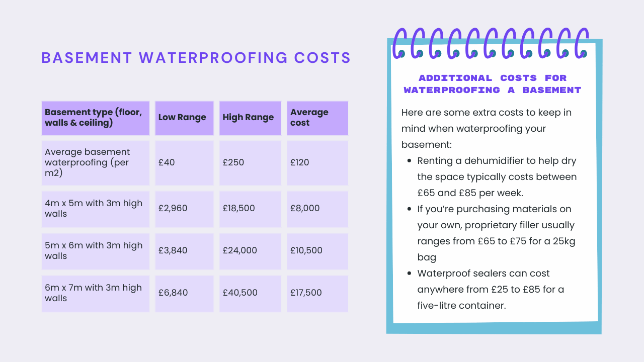
Task: Select the £18,500 cell
Action: click(x=250, y=208)
